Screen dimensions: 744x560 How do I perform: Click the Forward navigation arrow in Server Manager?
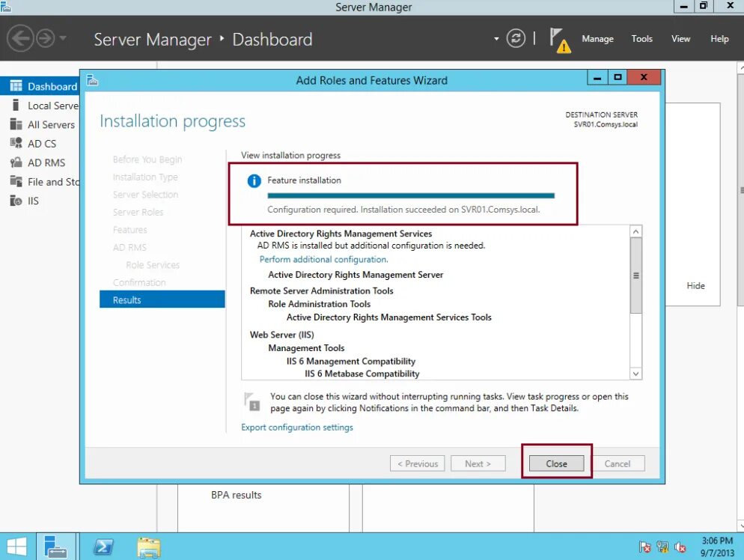(x=46, y=38)
